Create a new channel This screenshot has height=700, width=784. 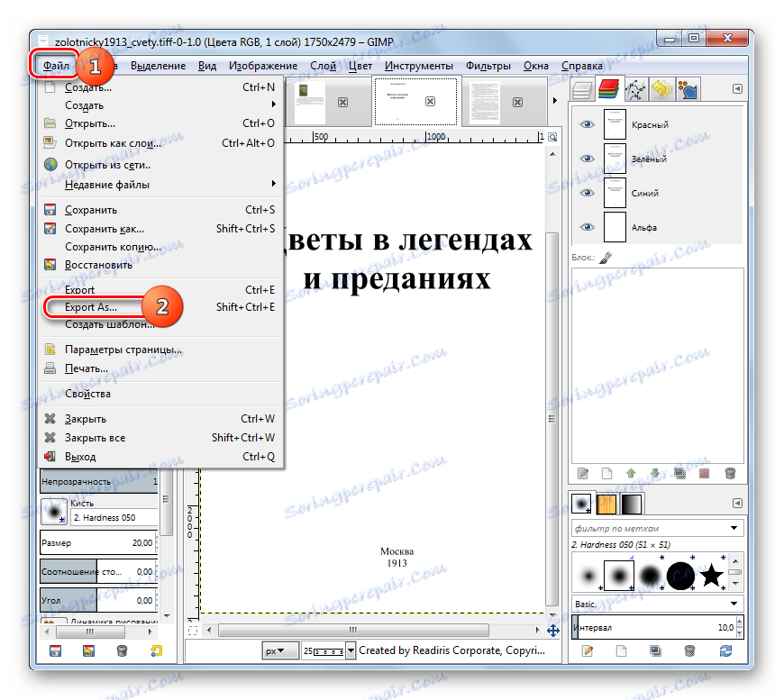click(606, 473)
